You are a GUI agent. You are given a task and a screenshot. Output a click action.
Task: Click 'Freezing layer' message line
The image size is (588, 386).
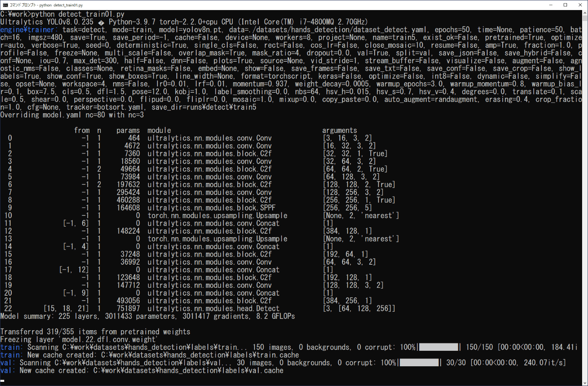point(80,339)
